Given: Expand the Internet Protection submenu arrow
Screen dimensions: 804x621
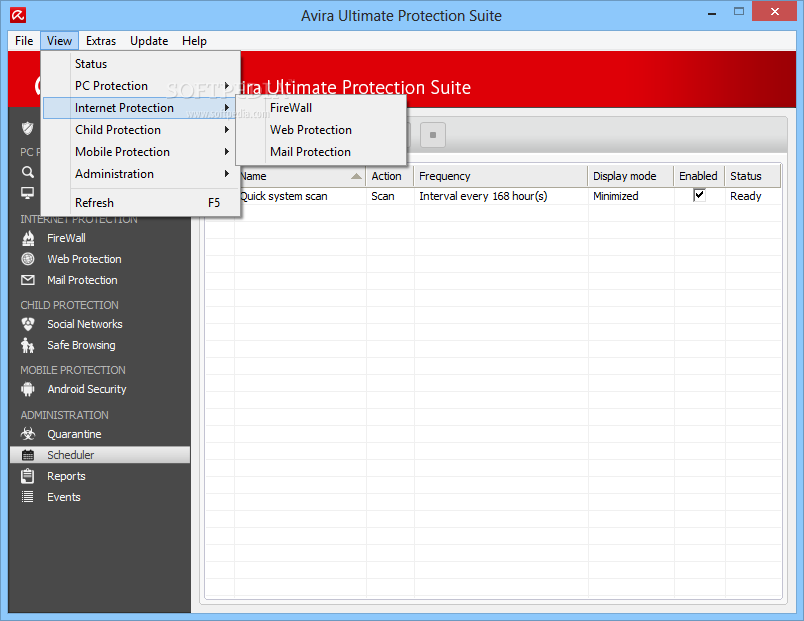Looking at the screenshot, I should coord(227,108).
